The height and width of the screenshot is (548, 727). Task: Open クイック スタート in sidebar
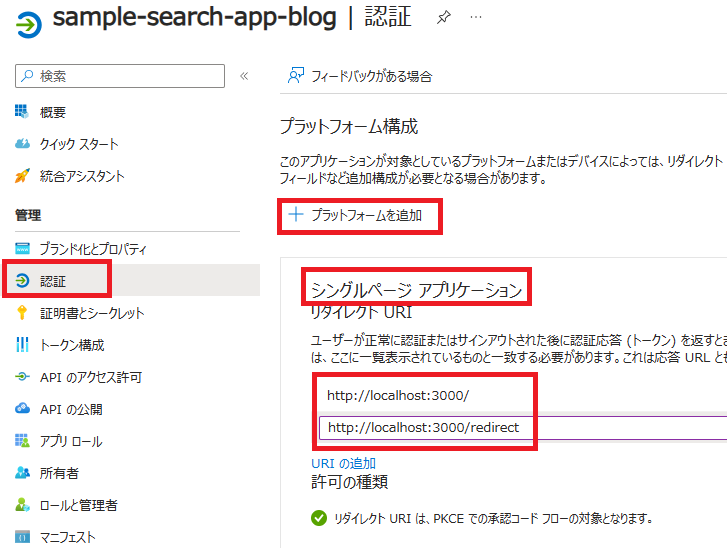79,144
